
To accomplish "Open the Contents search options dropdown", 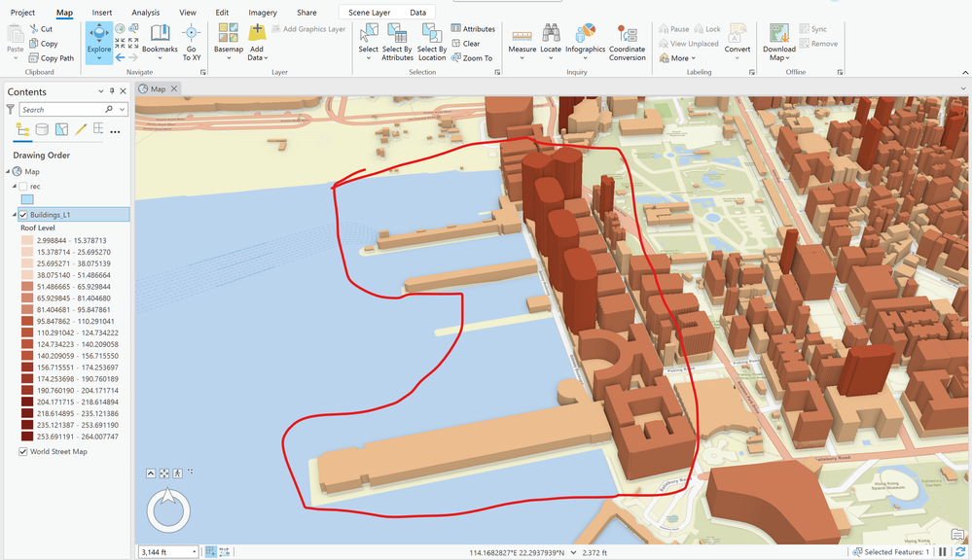I will (123, 109).
